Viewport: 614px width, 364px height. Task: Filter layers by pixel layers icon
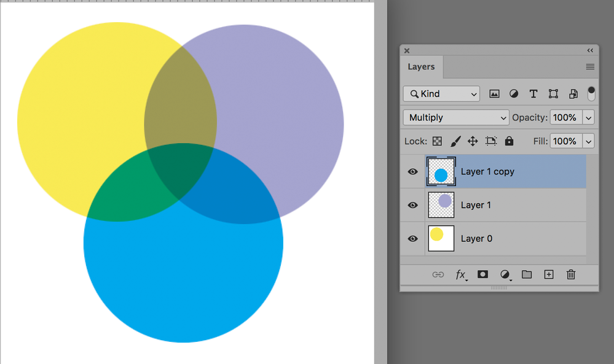point(494,93)
